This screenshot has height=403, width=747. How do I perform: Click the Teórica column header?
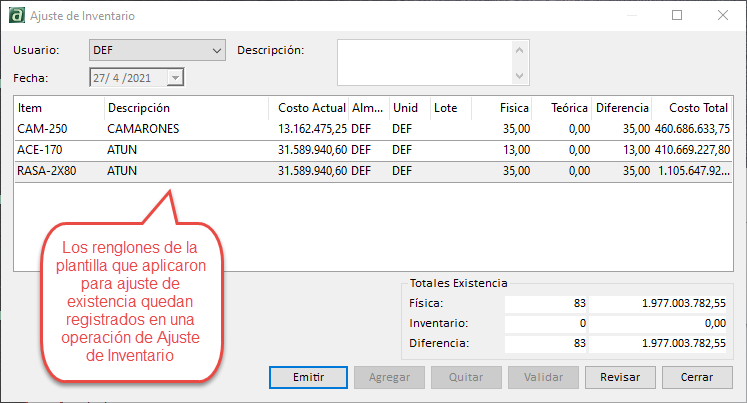tap(562, 108)
